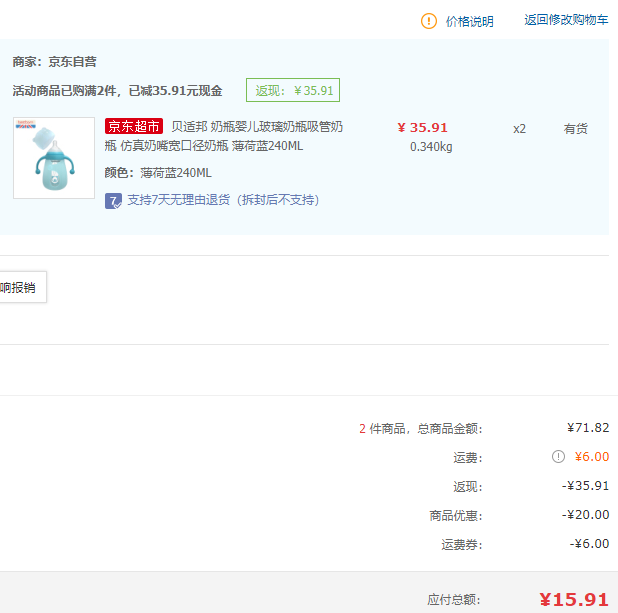Click the 活动商品已购满2件 promotion text

117,91
